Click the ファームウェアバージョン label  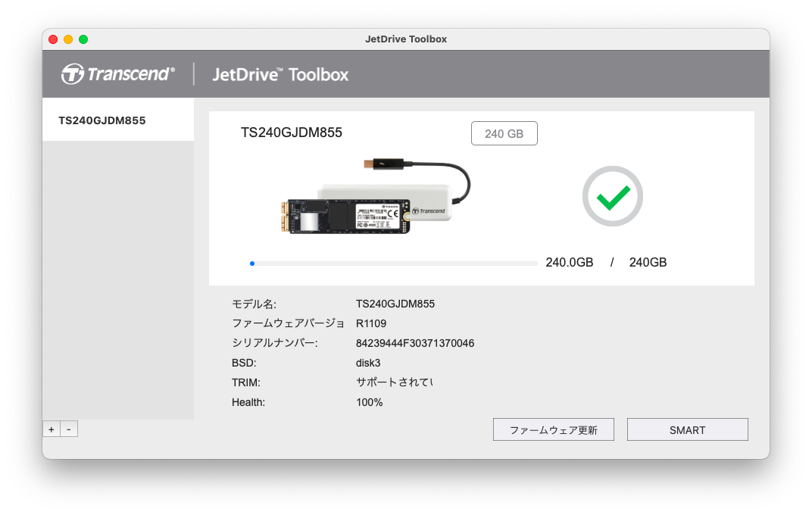pos(288,323)
